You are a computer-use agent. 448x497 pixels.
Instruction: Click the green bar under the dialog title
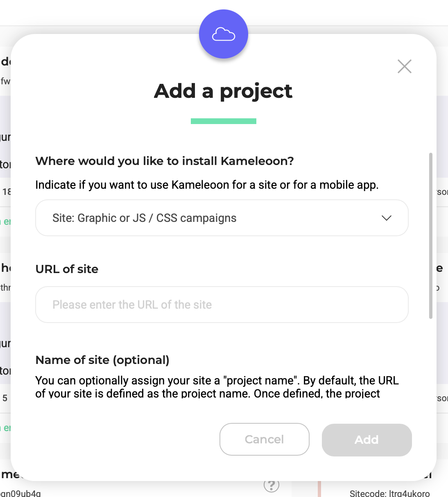click(223, 120)
